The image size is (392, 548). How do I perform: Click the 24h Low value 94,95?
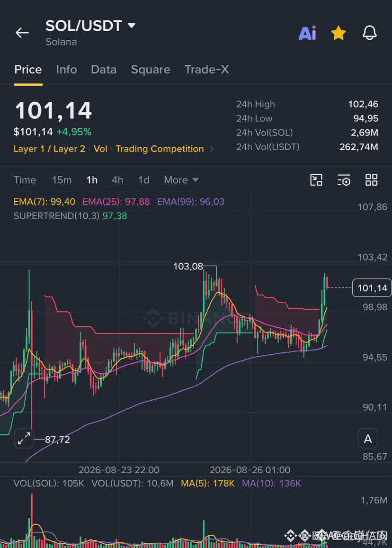click(x=366, y=118)
